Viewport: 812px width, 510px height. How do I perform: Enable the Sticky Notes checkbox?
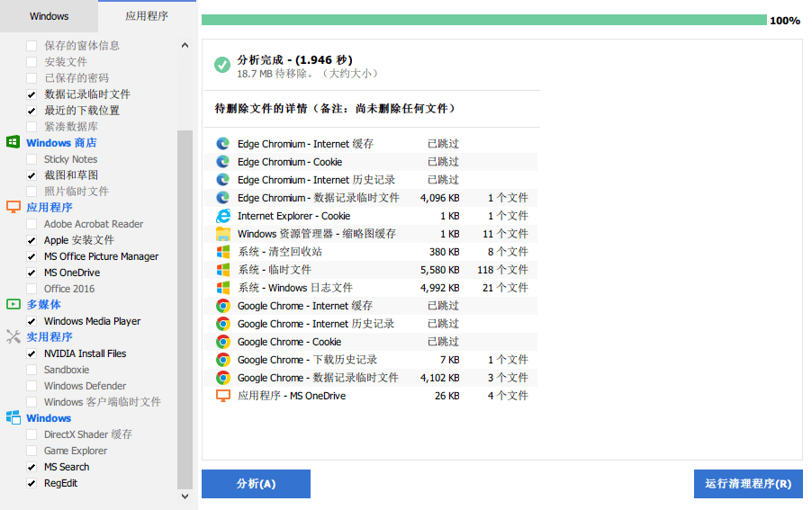[32, 159]
